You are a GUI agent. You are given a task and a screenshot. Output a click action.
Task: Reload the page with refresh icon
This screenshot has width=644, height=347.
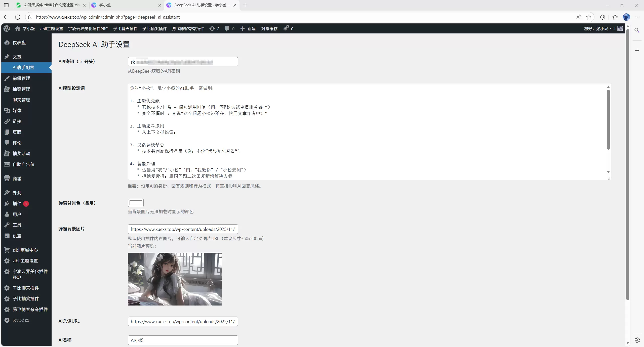point(18,17)
